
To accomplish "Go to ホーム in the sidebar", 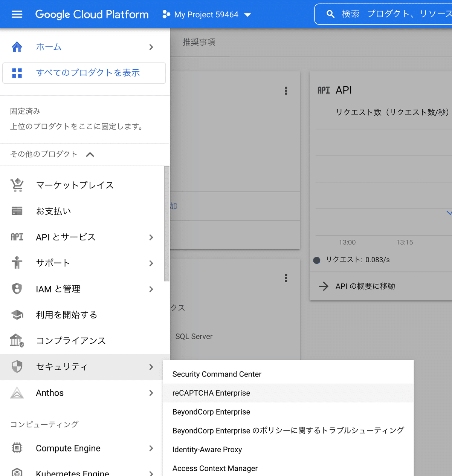I will (49, 47).
